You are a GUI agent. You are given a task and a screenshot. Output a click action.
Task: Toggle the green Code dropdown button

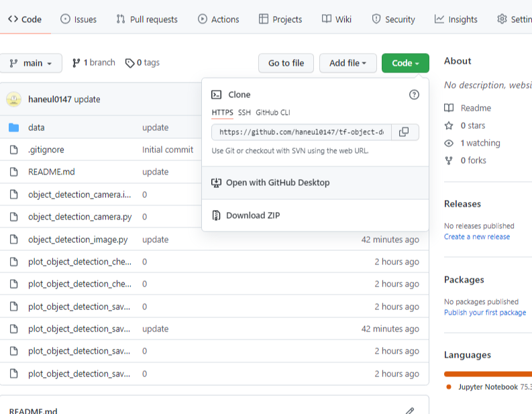click(x=405, y=63)
